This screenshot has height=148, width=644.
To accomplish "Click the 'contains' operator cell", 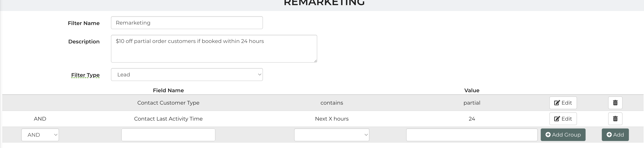I will [x=332, y=103].
